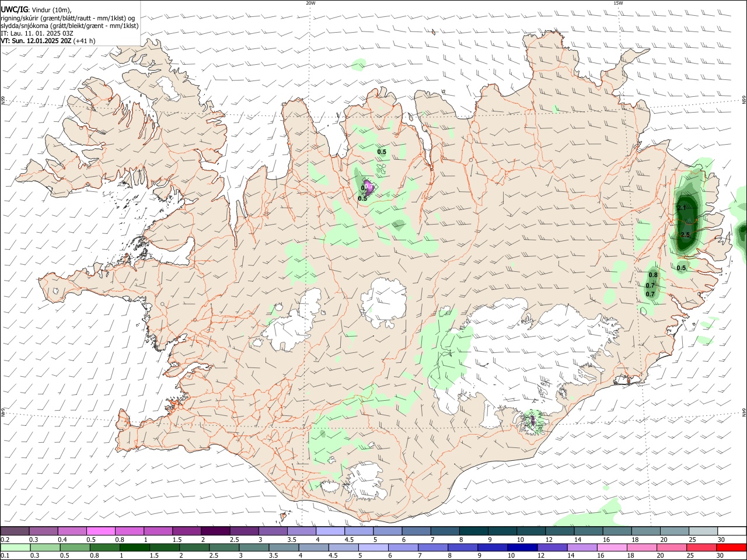Click the 20W longitude label
Image resolution: width=747 pixels, height=560 pixels.
(310, 3)
